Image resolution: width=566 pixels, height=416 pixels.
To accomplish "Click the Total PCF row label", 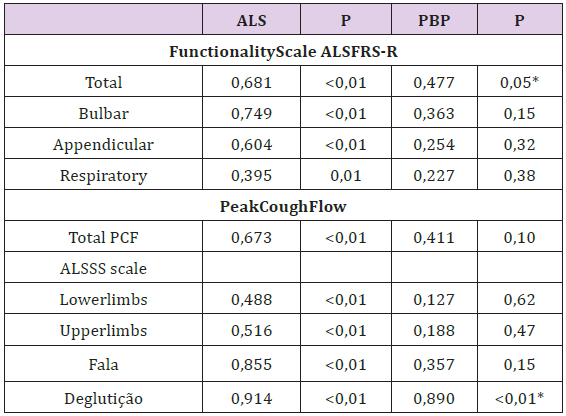I will [x=104, y=238].
